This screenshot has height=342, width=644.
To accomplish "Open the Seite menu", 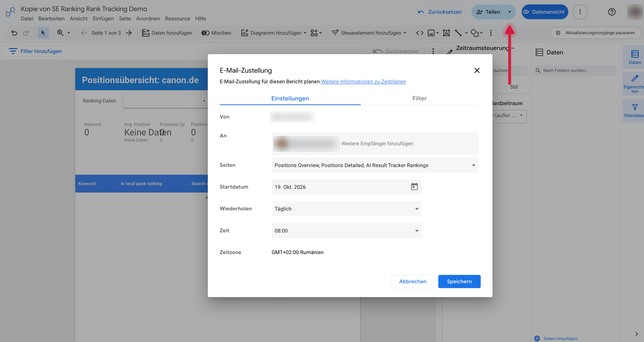I will pyautogui.click(x=125, y=19).
